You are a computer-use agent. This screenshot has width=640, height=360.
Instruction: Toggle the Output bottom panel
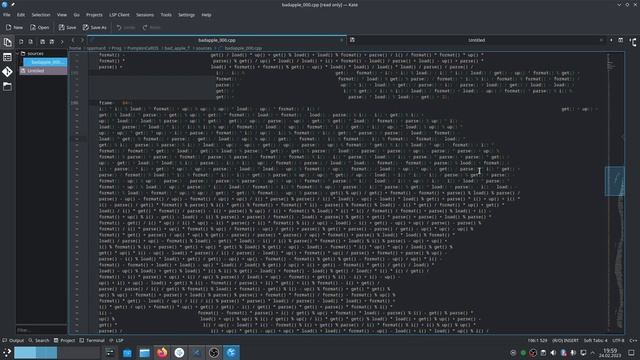13,340
